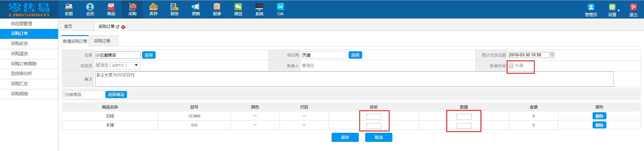Open the 设置 settings menu
This screenshot has width=644, height=151.
[x=612, y=10]
